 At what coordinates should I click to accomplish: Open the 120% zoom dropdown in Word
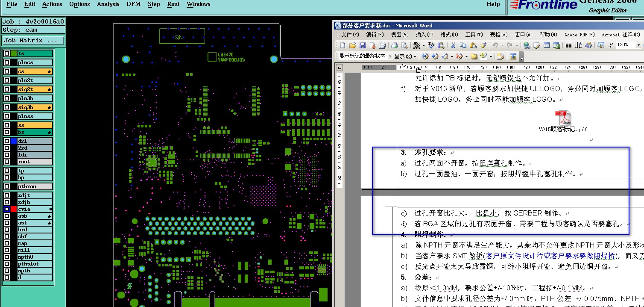point(638,45)
